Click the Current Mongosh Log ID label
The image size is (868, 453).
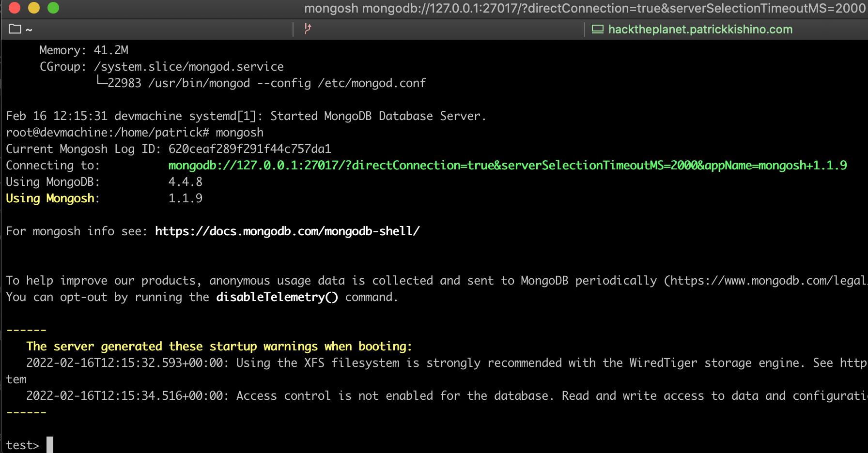click(83, 149)
